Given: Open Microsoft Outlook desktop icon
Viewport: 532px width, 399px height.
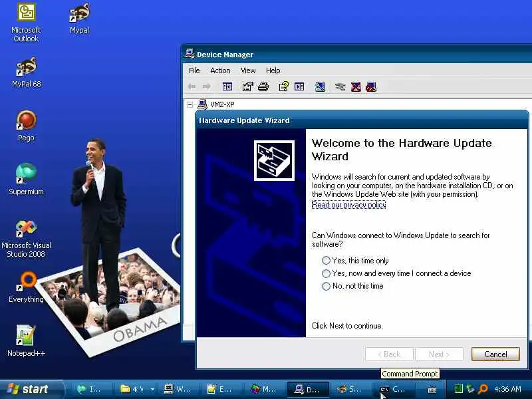Looking at the screenshot, I should click(26, 23).
